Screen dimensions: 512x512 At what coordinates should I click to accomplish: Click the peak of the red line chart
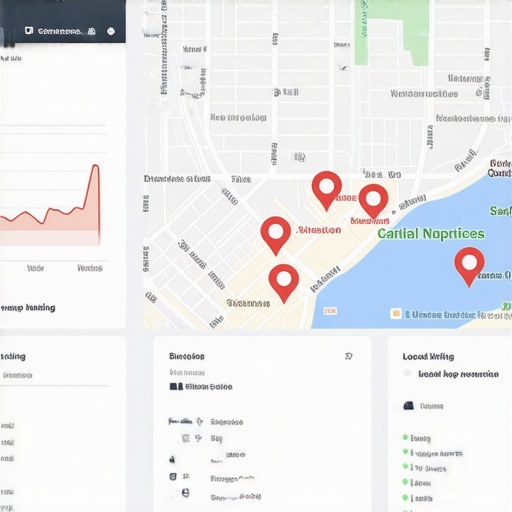[96, 165]
